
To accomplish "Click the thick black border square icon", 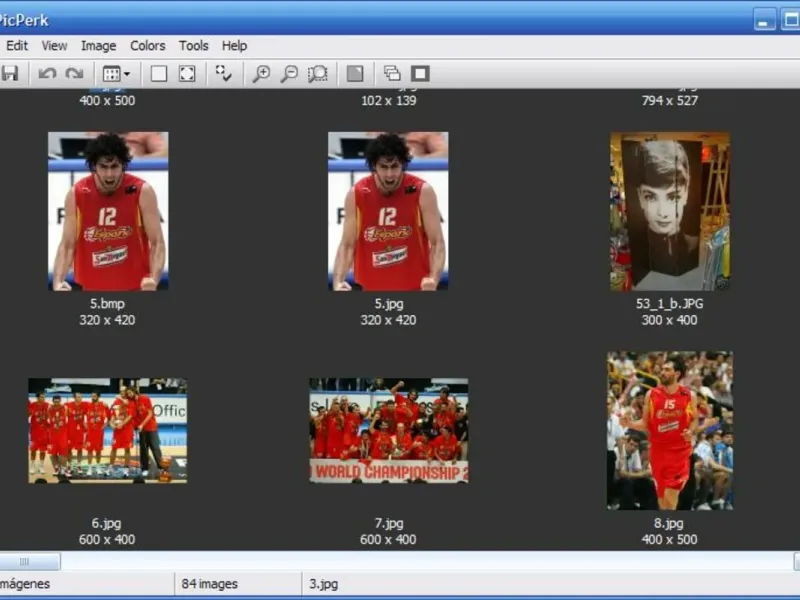I will 420,73.
